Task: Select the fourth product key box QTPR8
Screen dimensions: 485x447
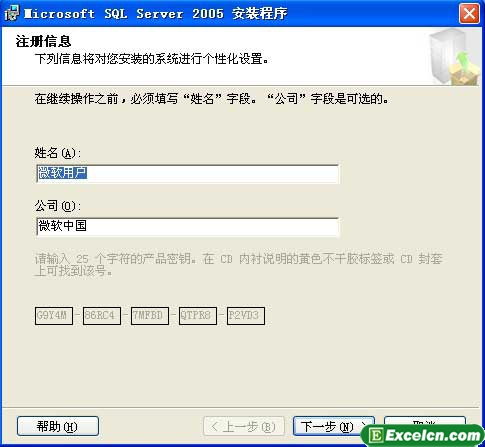Action: (x=198, y=316)
